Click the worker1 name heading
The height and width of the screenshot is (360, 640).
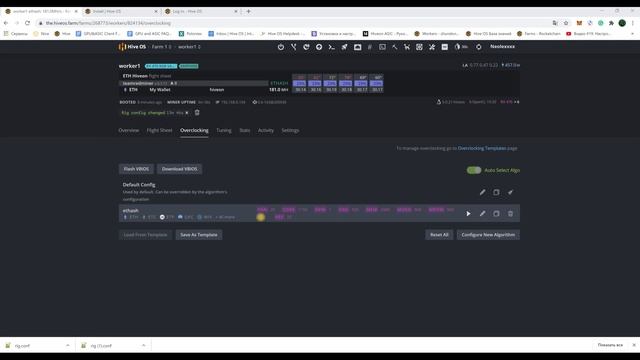point(129,66)
